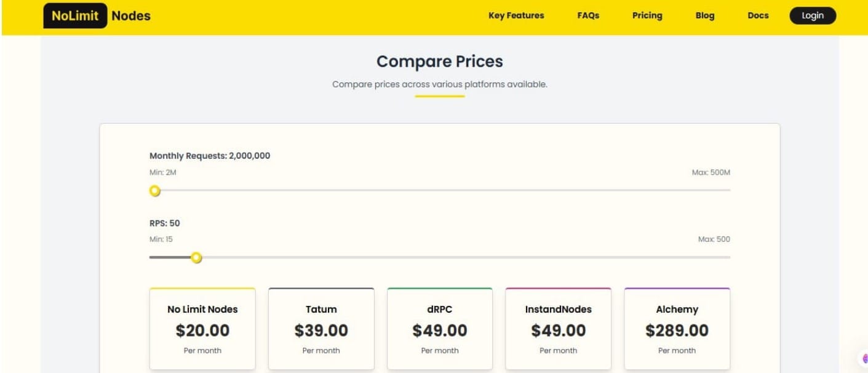The image size is (868, 373).
Task: Click the Monthly Requests slider handle
Action: [x=155, y=191]
